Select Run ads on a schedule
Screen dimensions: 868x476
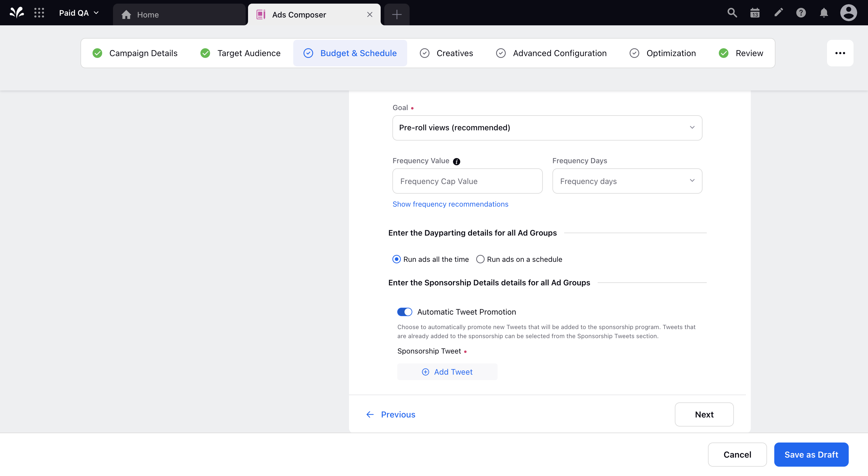[519, 259]
